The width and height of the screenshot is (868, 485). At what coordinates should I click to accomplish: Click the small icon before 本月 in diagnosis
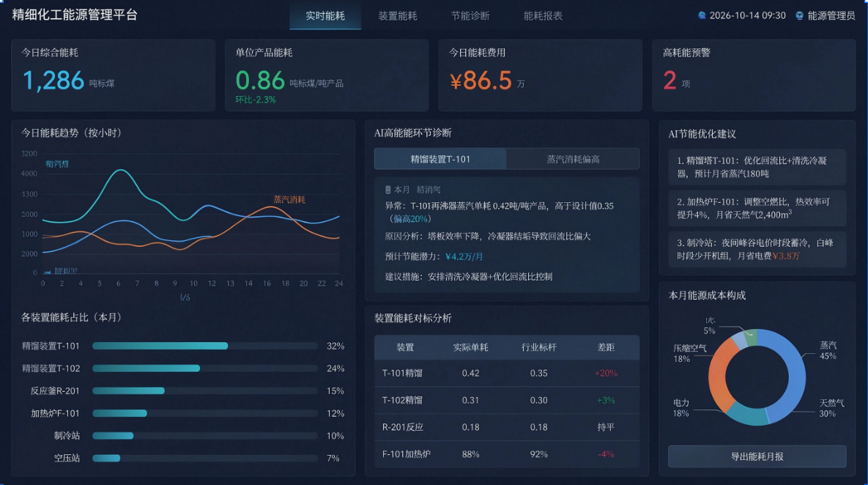(x=387, y=189)
